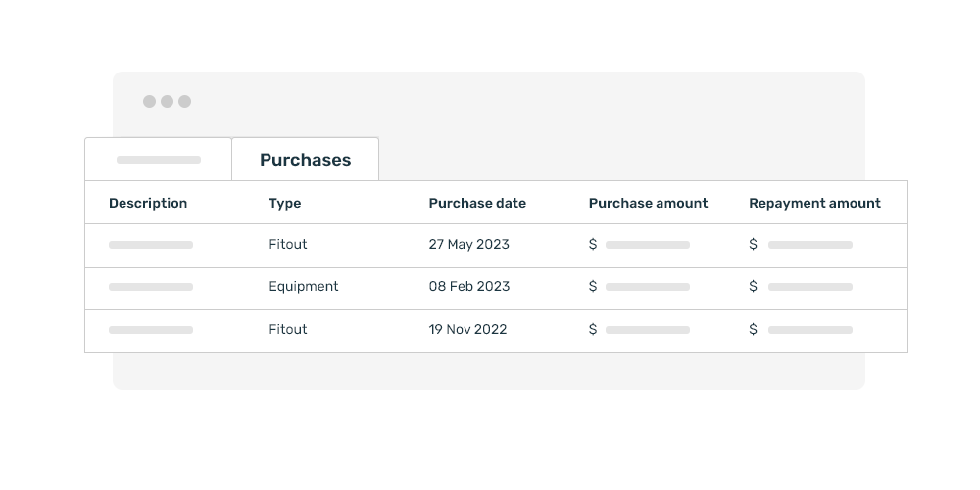This screenshot has height=490, width=980.
Task: Click the middle window control dot
Action: 167,101
